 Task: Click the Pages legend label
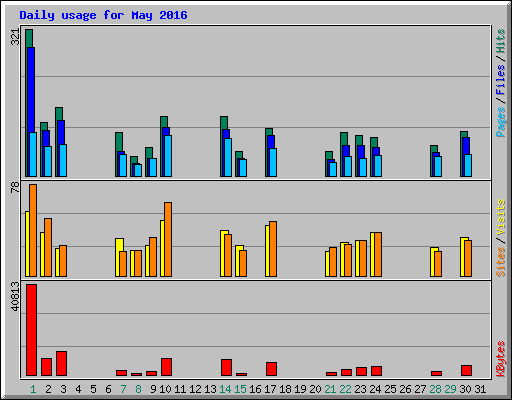point(501,122)
